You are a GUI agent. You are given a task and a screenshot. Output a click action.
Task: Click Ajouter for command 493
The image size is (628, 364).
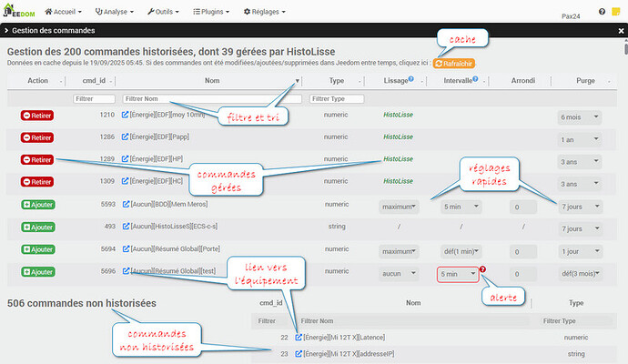click(38, 227)
